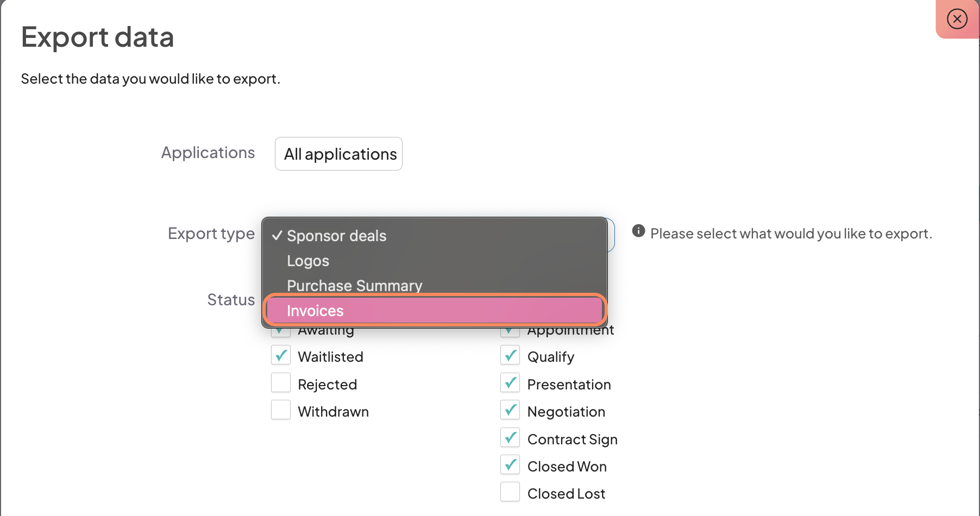Image resolution: width=980 pixels, height=516 pixels.
Task: Open the All applications dropdown
Action: click(x=338, y=154)
